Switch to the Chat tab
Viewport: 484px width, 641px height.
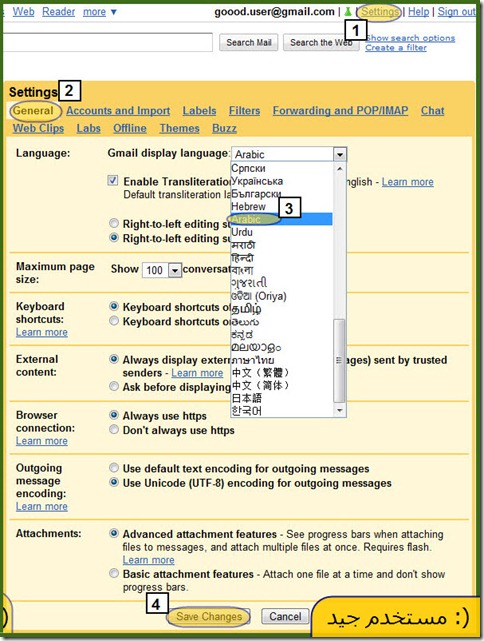(x=432, y=111)
